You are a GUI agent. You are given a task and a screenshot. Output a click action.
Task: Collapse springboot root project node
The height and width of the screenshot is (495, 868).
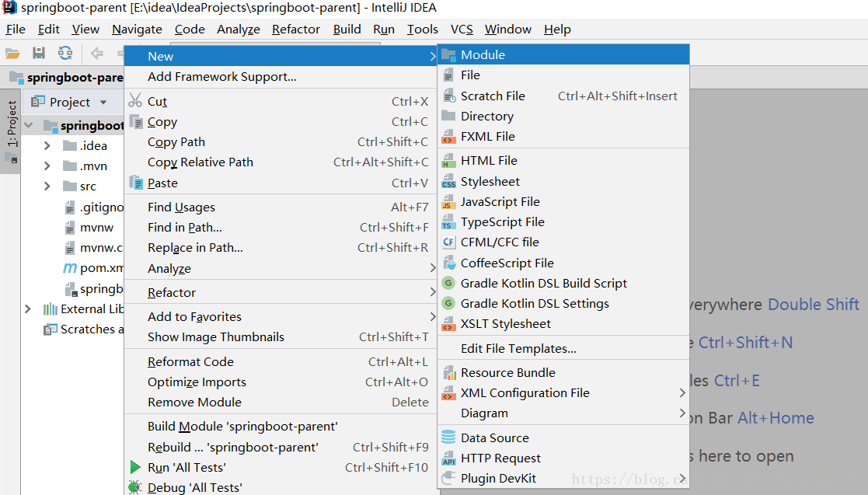(x=30, y=126)
